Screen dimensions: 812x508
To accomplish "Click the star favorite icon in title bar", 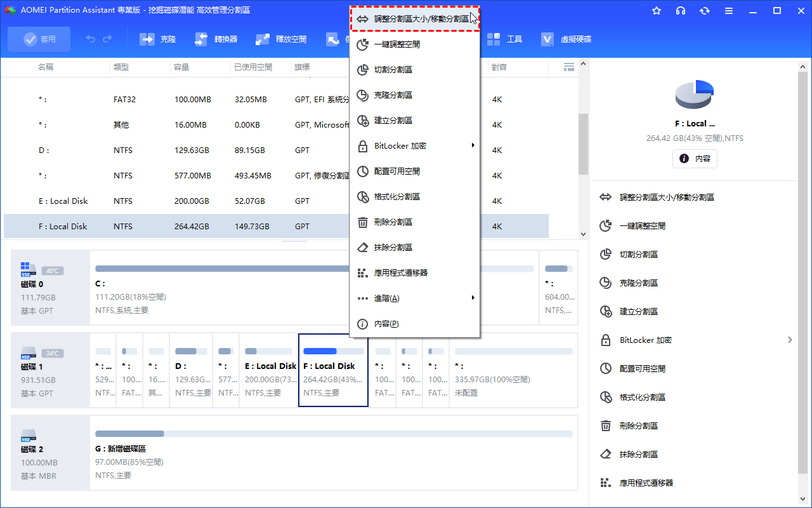I will [x=657, y=11].
